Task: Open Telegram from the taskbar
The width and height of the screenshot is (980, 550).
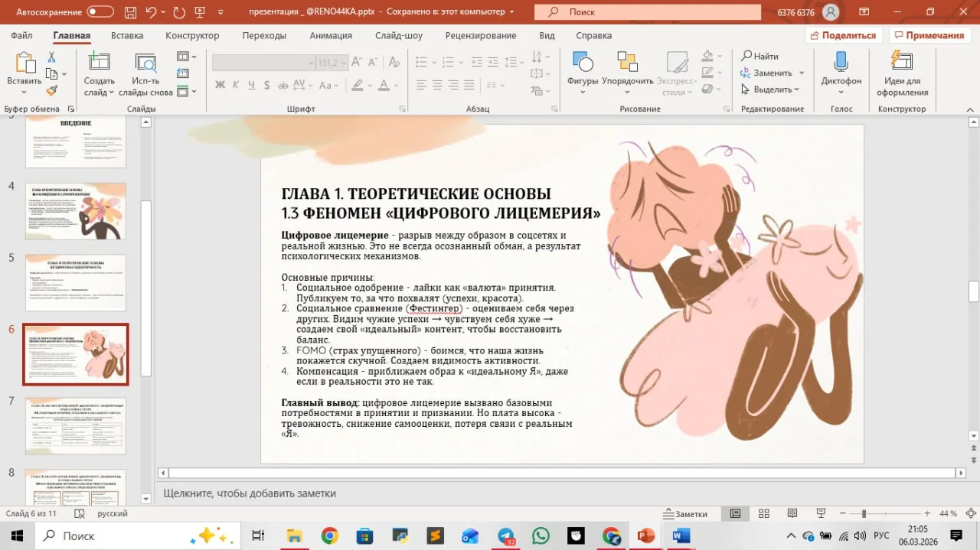Action: [x=506, y=535]
